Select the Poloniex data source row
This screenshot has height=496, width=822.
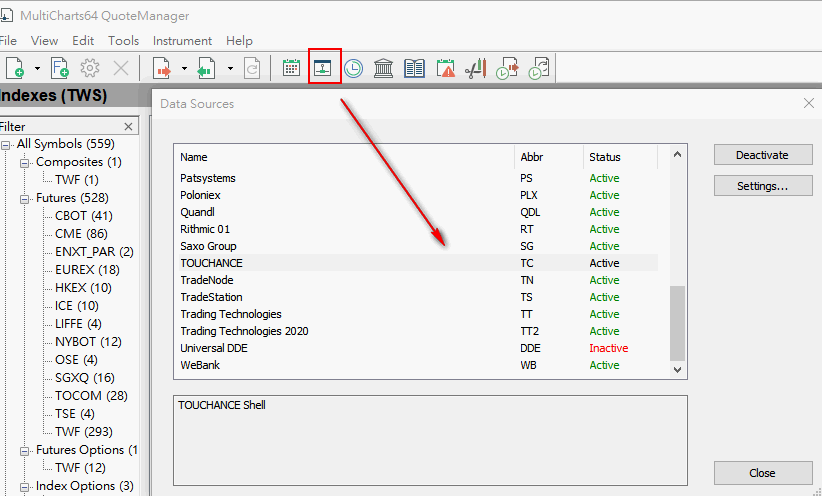point(416,195)
